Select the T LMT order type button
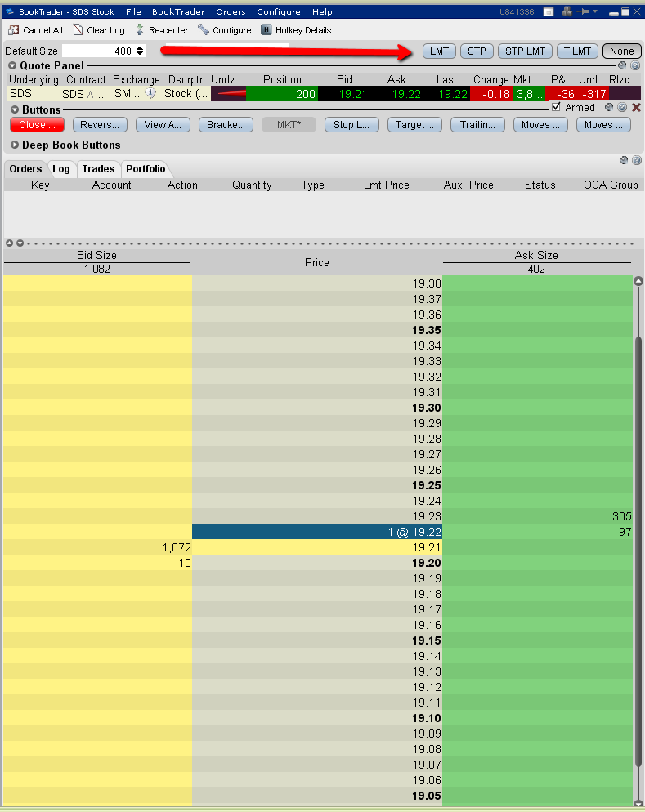 point(577,51)
